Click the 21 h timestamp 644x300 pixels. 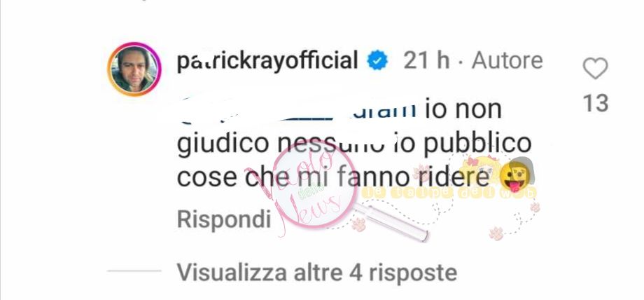426,61
